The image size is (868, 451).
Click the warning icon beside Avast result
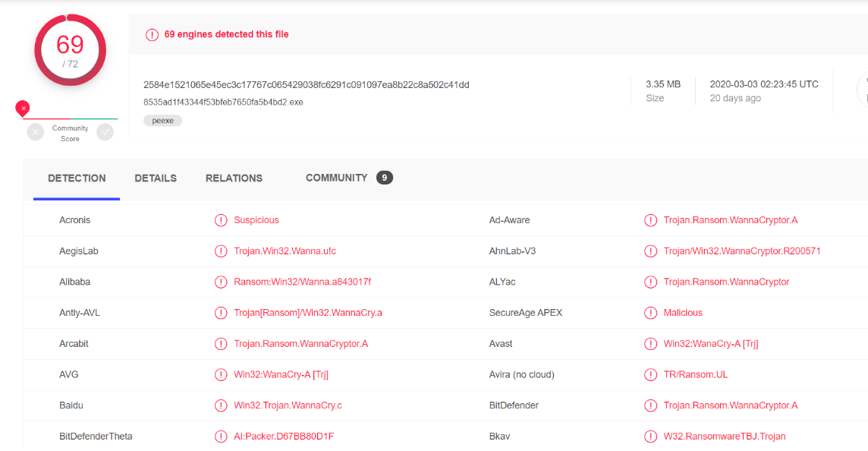pos(650,344)
